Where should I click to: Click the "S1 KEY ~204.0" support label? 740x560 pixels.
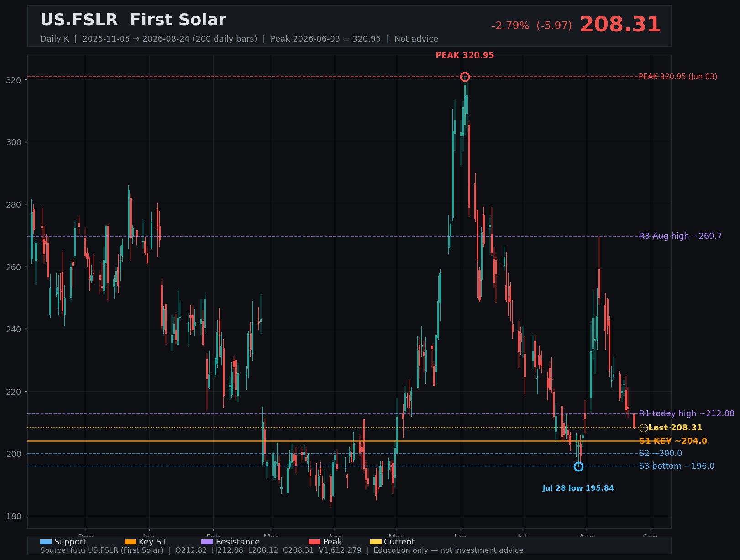673,441
